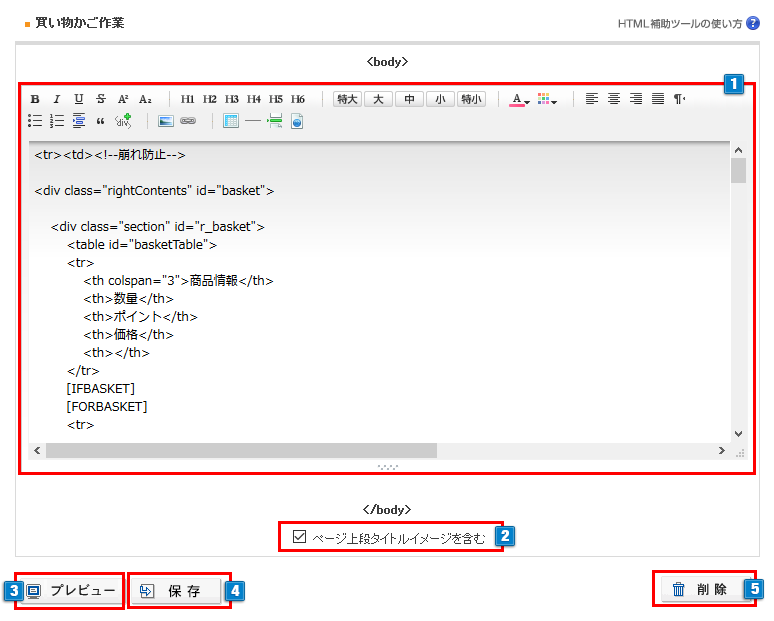Screen dimensions: 774x621
Task: Insert an image using the image icon
Action: coord(166,121)
